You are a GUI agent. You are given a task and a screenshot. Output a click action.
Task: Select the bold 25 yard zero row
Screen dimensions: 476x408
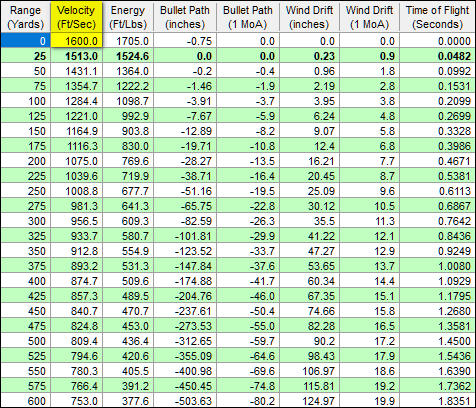[238, 56]
